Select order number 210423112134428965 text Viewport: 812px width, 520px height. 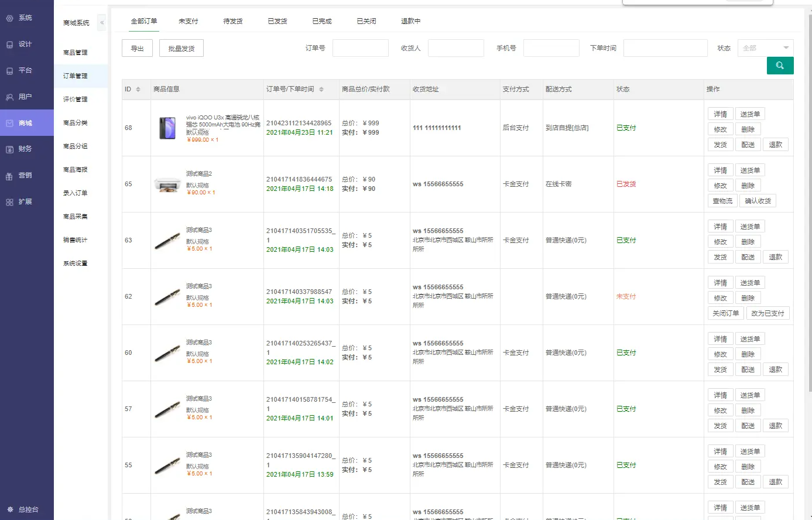299,124
